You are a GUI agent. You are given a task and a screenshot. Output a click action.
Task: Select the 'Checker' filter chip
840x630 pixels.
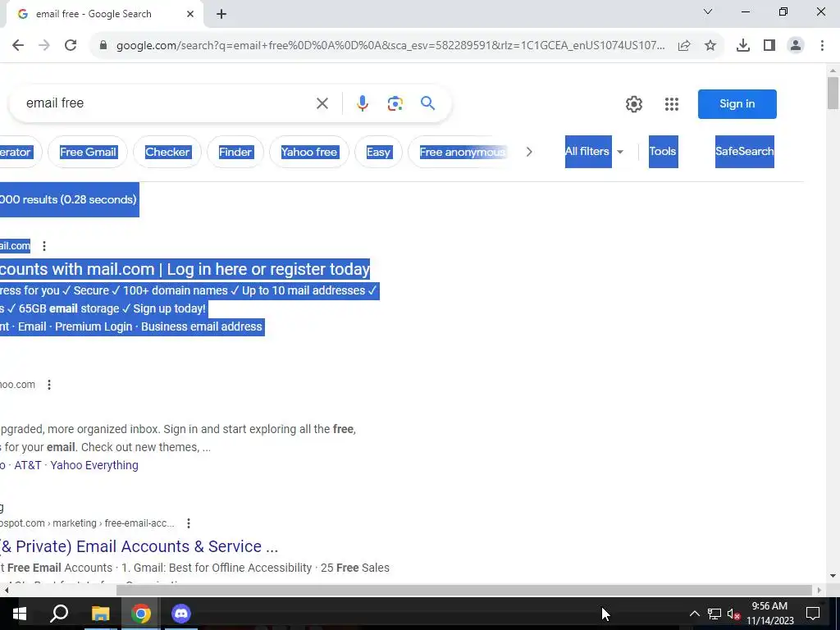pyautogui.click(x=167, y=152)
